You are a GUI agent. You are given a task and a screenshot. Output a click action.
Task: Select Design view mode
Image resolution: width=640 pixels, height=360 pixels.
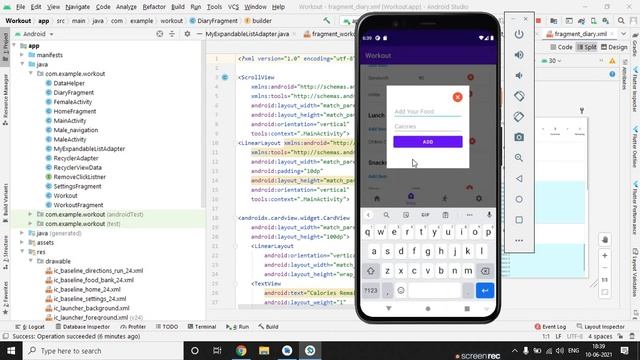(614, 47)
